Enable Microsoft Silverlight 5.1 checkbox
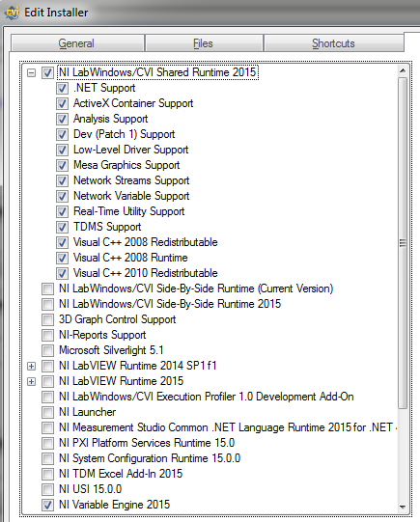Screen dimensions: 420x522 (x=47, y=350)
